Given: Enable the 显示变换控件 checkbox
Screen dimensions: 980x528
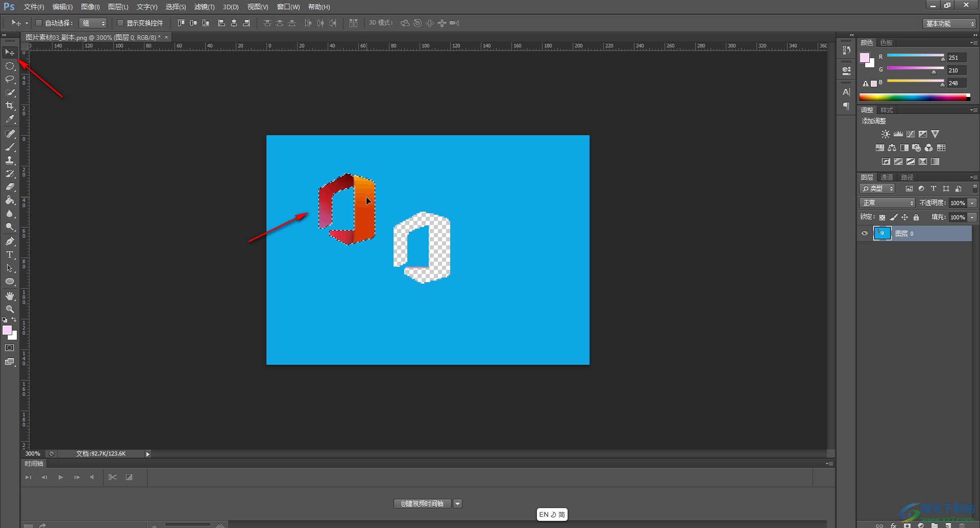Looking at the screenshot, I should (120, 23).
